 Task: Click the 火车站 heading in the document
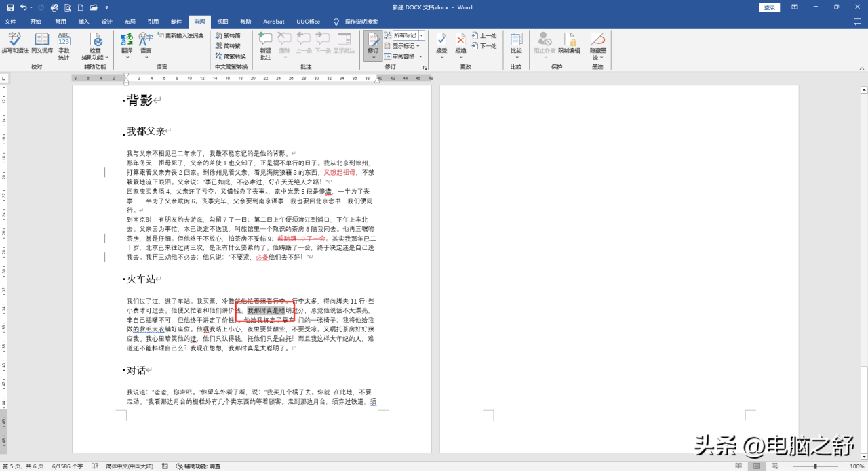click(x=141, y=279)
